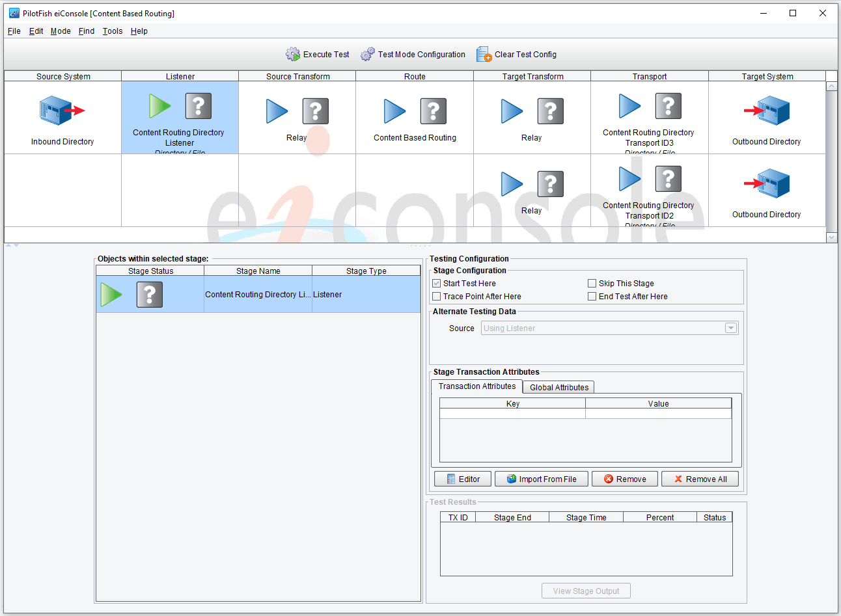
Task: Click the View Stage Output button
Action: click(586, 591)
